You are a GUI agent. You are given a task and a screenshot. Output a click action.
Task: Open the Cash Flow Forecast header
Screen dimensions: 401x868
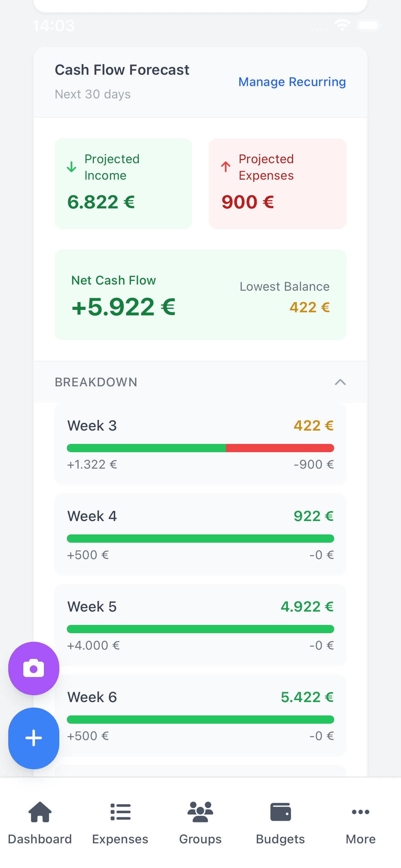122,70
